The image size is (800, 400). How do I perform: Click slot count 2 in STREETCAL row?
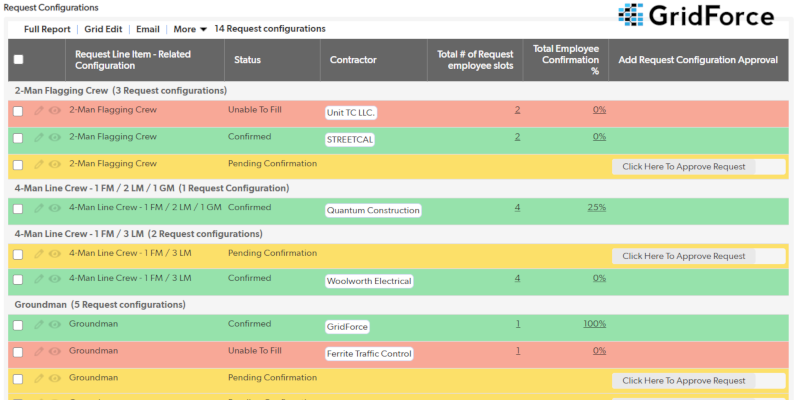click(517, 137)
